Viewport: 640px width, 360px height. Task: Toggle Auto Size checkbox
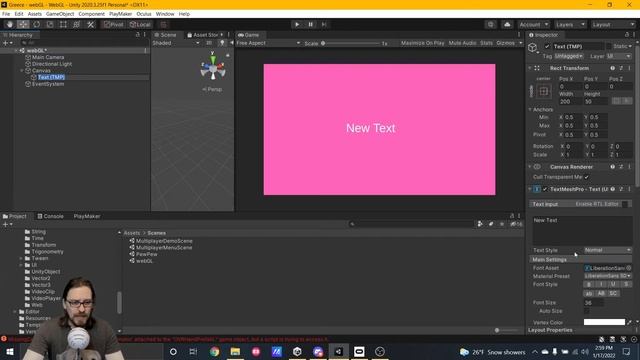[587, 311]
